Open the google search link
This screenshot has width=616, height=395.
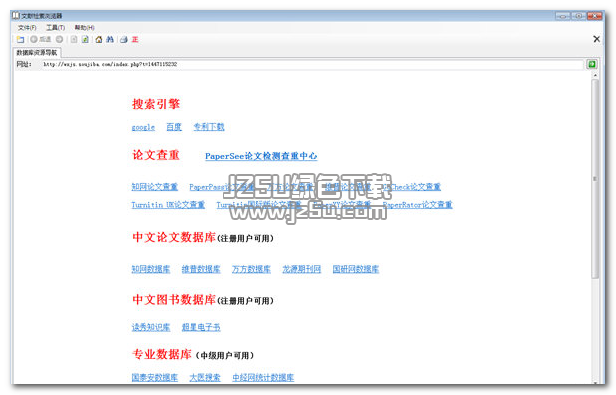click(x=143, y=127)
